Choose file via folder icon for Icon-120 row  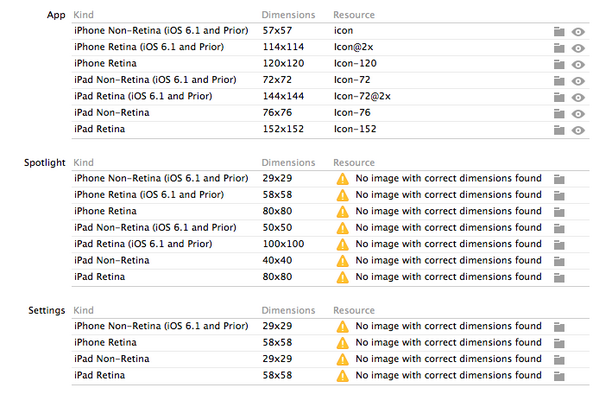click(559, 65)
